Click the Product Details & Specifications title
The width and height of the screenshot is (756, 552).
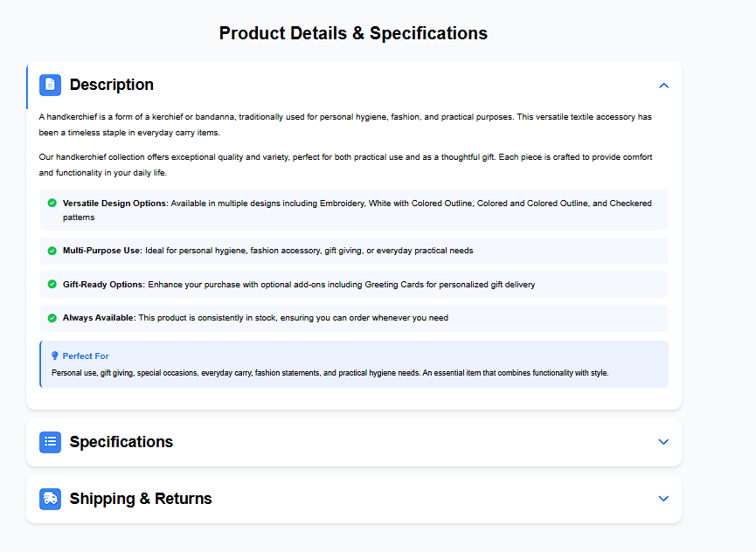353,33
